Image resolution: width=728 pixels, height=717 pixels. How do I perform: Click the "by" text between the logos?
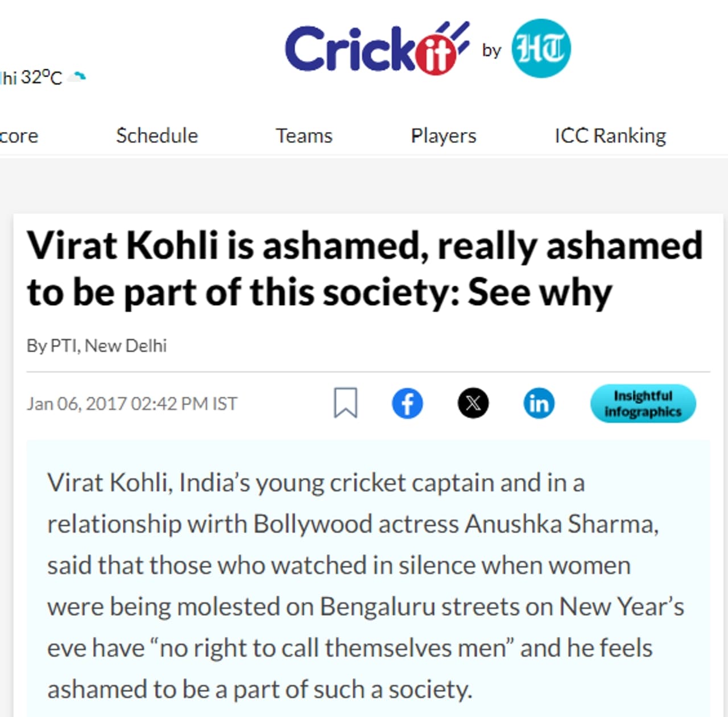[x=491, y=50]
